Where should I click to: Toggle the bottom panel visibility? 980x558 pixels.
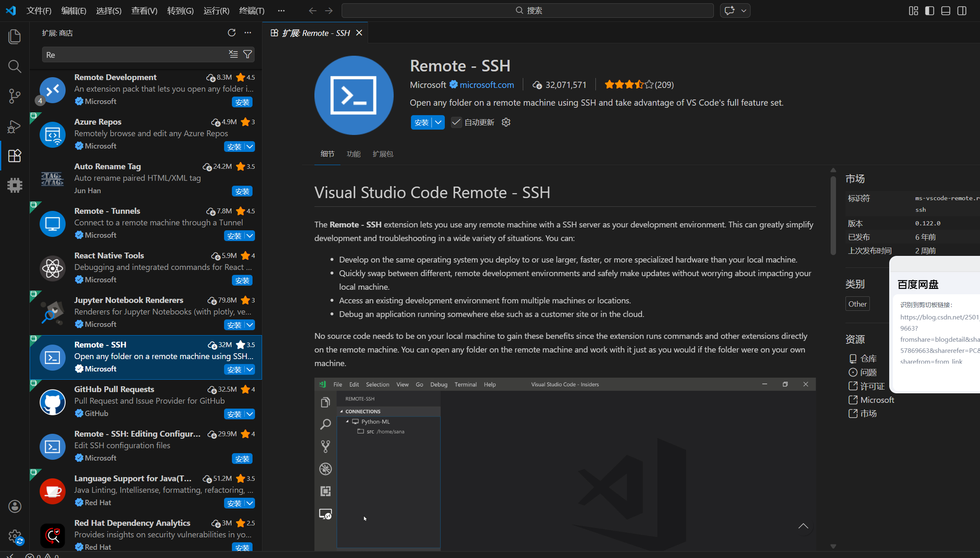point(946,11)
